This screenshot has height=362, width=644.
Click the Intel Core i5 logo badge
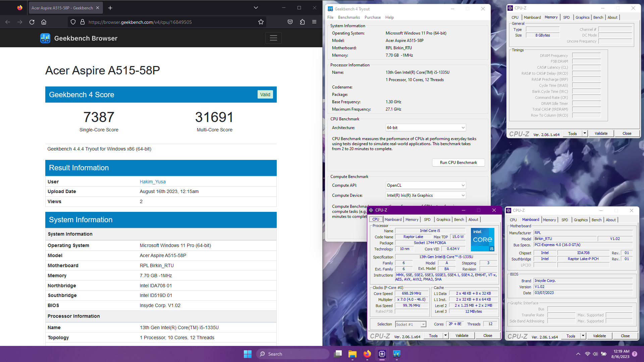point(483,239)
